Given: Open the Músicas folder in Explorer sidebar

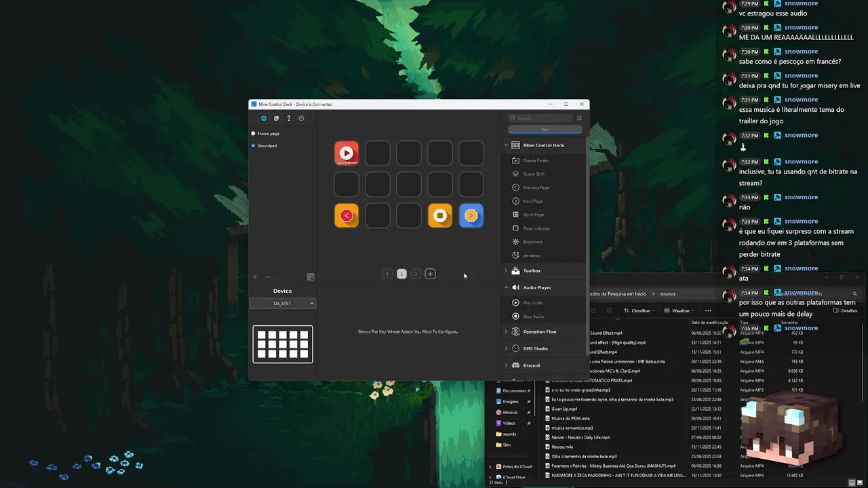Looking at the screenshot, I should pos(508,412).
